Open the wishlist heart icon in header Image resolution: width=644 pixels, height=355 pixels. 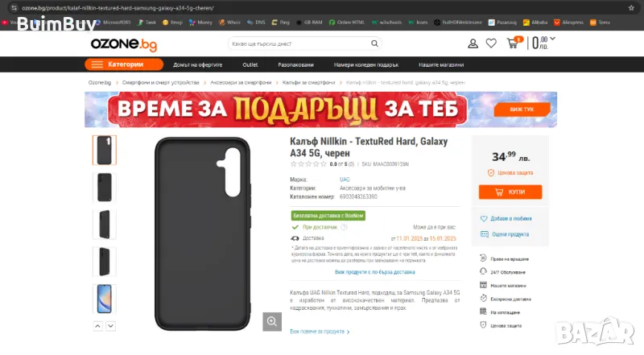pyautogui.click(x=491, y=43)
